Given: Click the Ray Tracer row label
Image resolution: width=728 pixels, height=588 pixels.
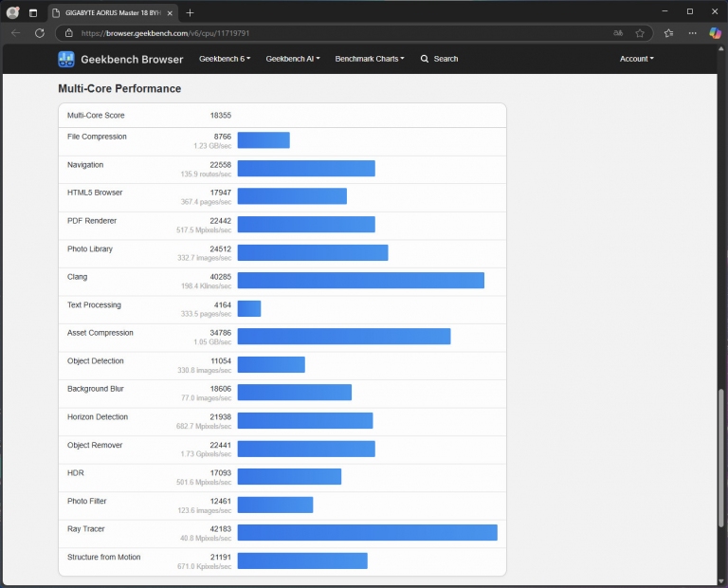Looking at the screenshot, I should coord(86,529).
